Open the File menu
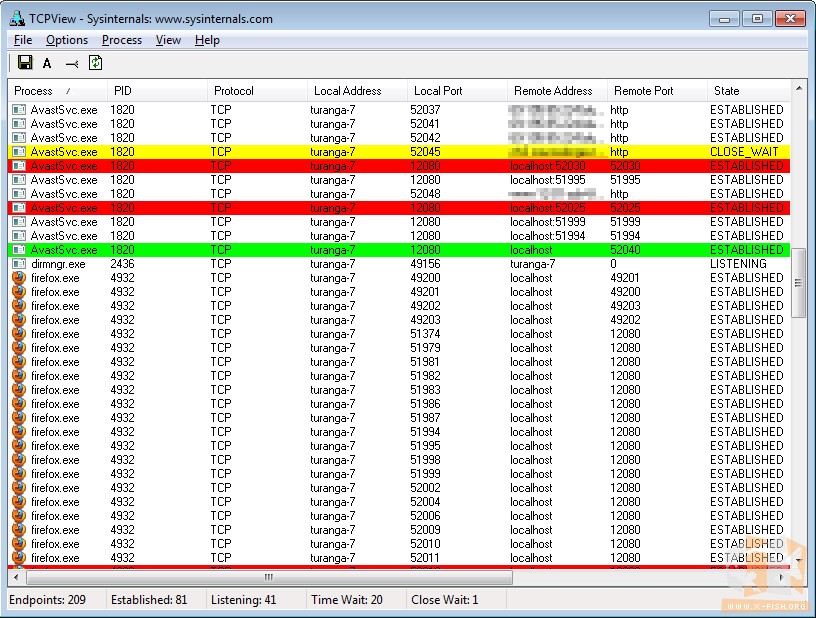The image size is (816, 618). pos(23,40)
